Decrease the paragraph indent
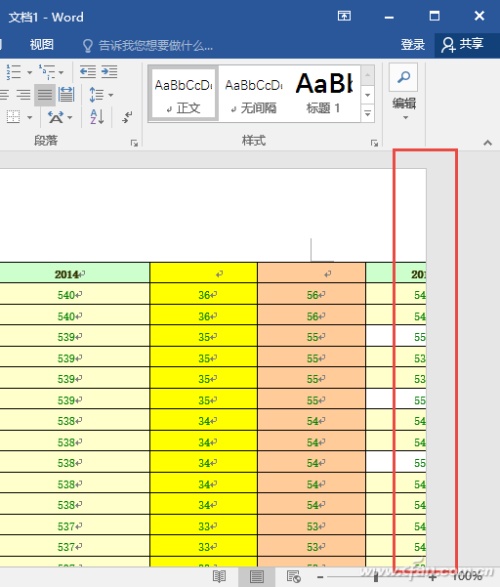This screenshot has width=500, height=587. [x=88, y=72]
